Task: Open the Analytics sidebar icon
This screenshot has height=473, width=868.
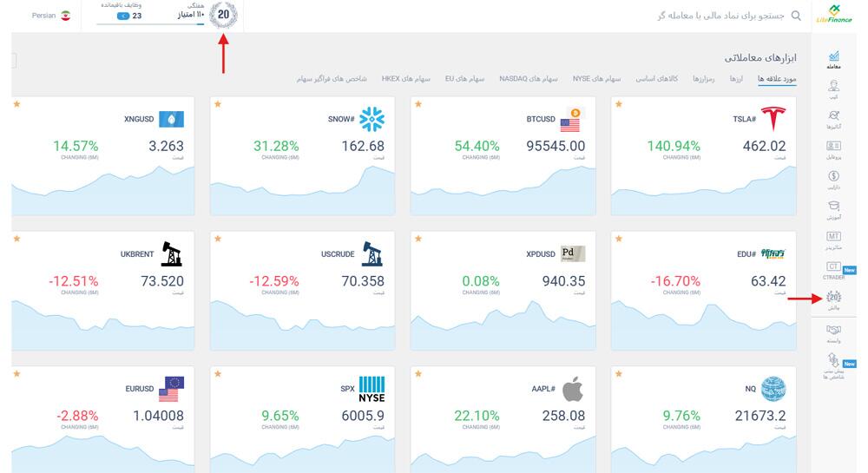Action: pos(833,120)
